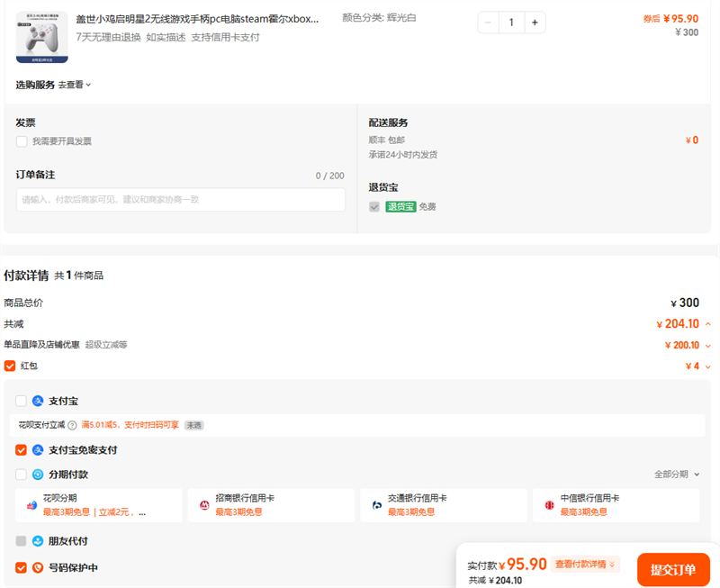Increase quantity with the plus button
The width and height of the screenshot is (720, 588).
coord(535,23)
